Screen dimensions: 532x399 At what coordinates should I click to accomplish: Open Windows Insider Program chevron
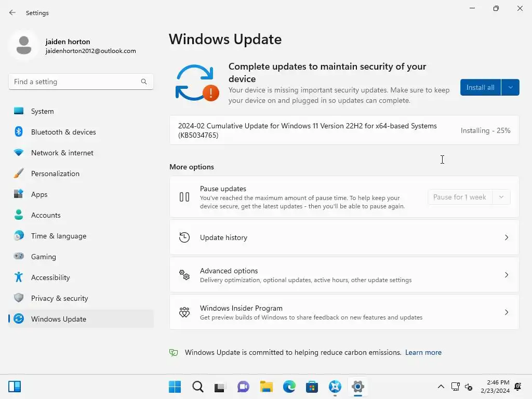tap(506, 312)
